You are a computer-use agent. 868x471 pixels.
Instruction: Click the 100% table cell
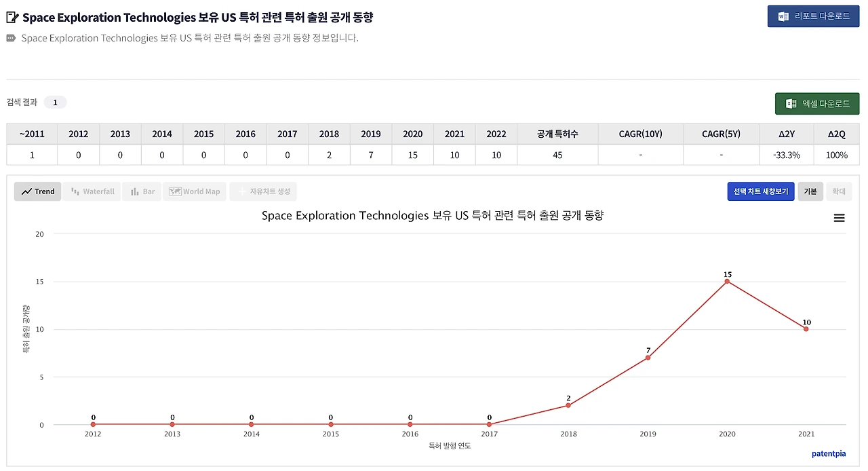click(837, 155)
